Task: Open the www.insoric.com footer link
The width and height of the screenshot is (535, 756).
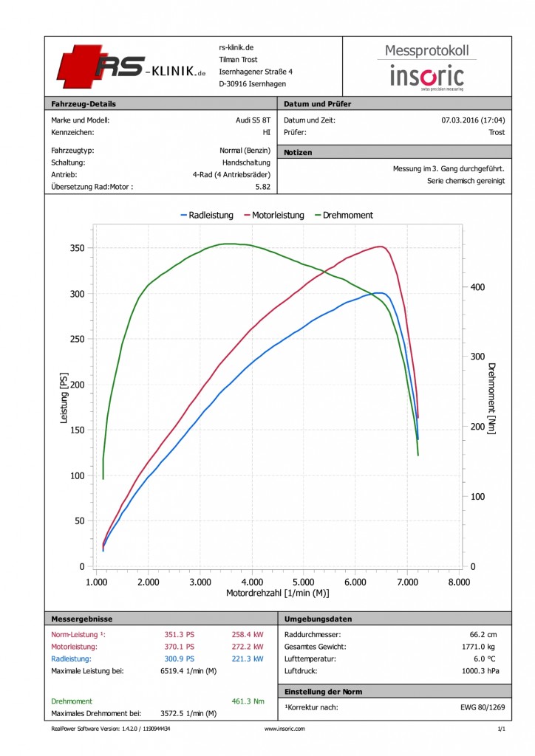Action: (284, 729)
